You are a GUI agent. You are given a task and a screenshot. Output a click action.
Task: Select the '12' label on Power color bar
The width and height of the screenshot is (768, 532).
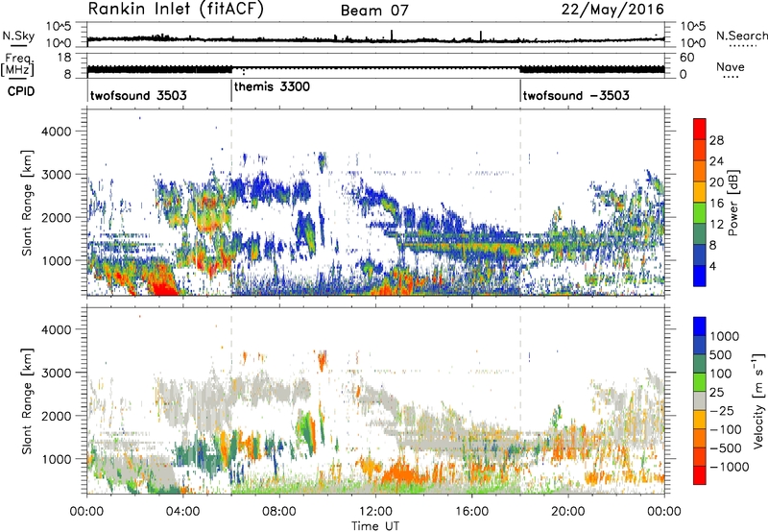click(716, 225)
